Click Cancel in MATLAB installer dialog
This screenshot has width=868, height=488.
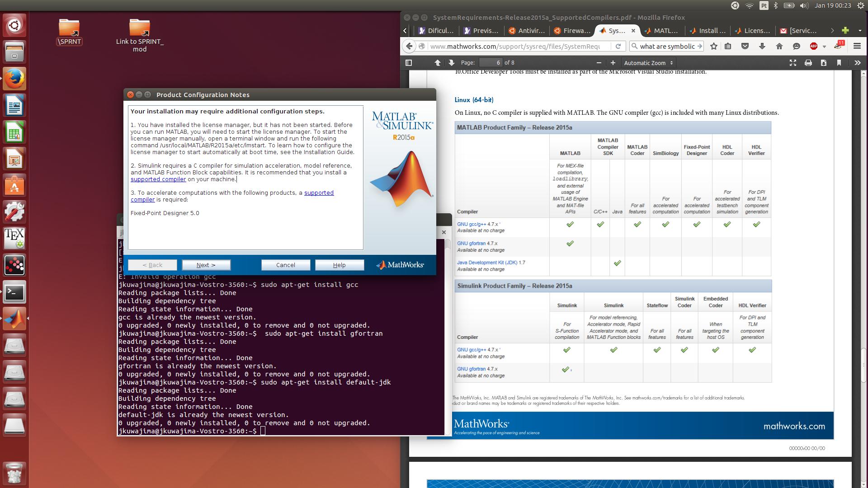[286, 265]
